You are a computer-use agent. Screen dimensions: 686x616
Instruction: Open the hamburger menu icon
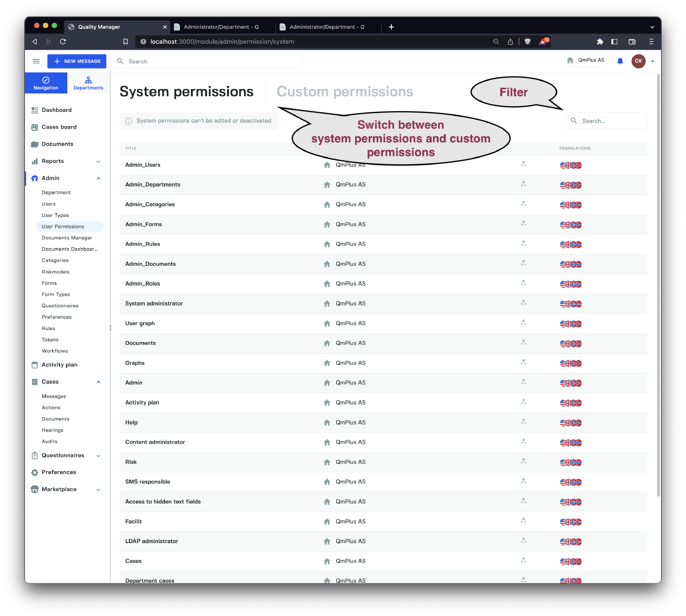tap(36, 61)
